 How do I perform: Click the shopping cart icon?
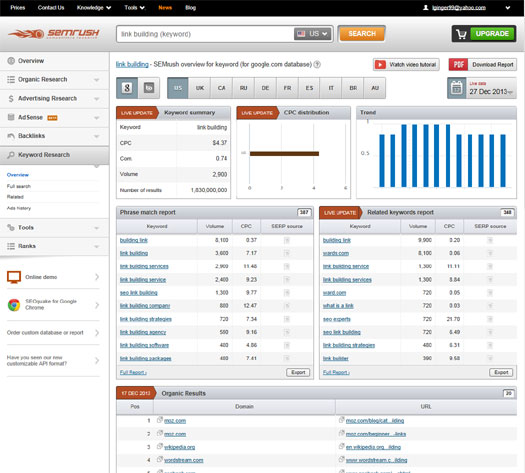461,34
